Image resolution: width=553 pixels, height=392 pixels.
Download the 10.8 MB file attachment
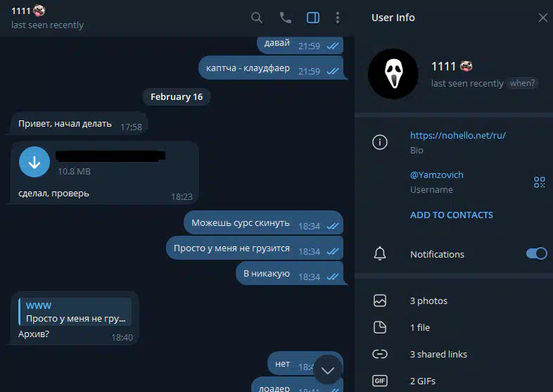[34, 162]
